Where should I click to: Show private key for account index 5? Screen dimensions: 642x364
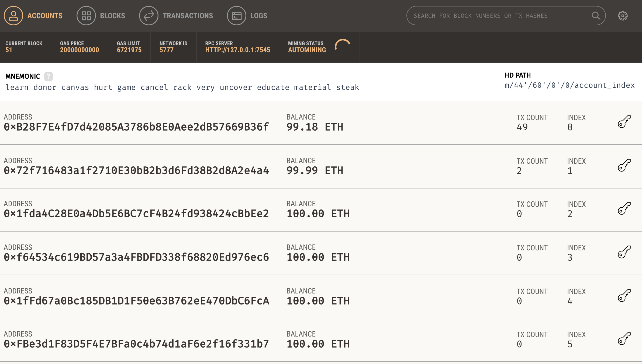tap(624, 339)
